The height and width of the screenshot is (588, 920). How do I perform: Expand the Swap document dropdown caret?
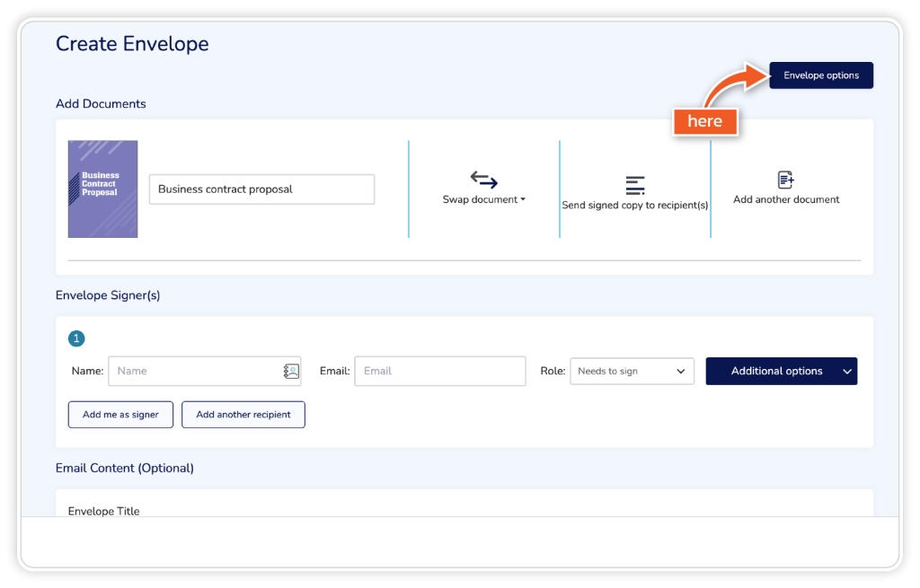[523, 200]
